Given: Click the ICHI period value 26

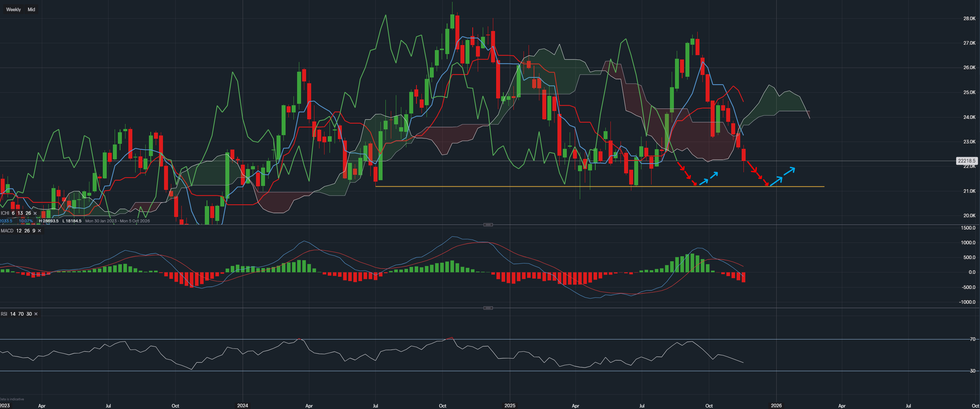Looking at the screenshot, I should (x=28, y=213).
